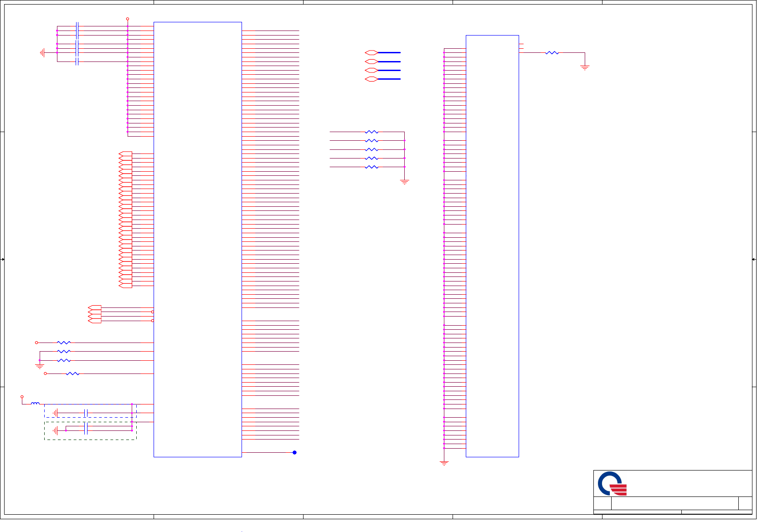Click the bottom connector in the long port column
757x532 pixels.
125,286
